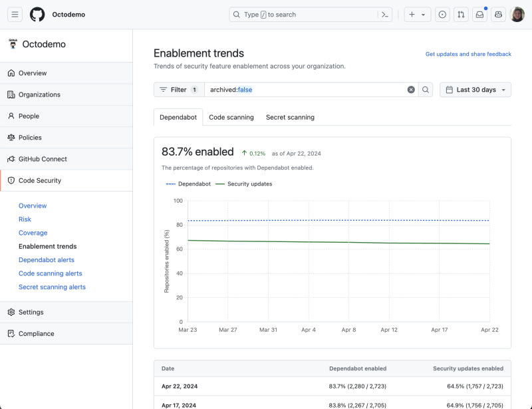This screenshot has width=532, height=409.
Task: Open the Pull requests header icon
Action: click(461, 15)
